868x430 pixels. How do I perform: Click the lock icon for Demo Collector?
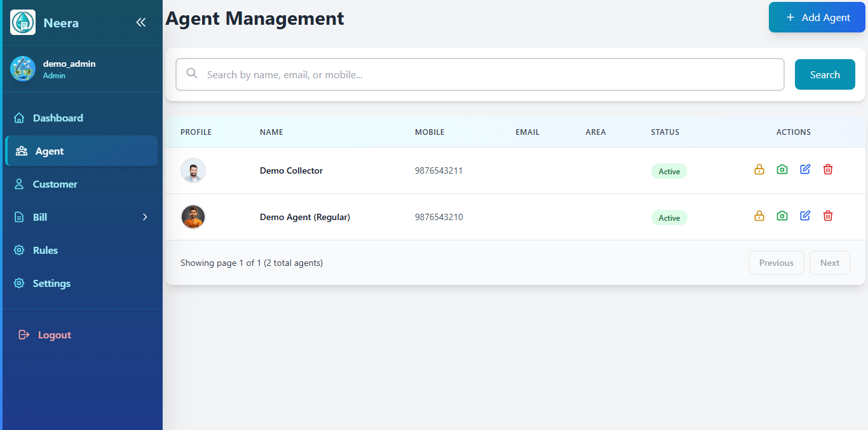759,169
